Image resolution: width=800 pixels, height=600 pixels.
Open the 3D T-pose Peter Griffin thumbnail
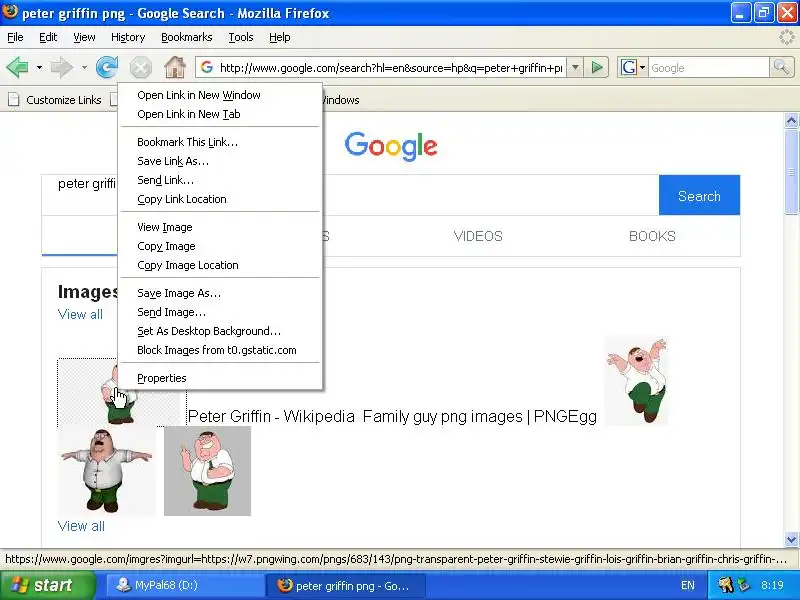tap(106, 471)
